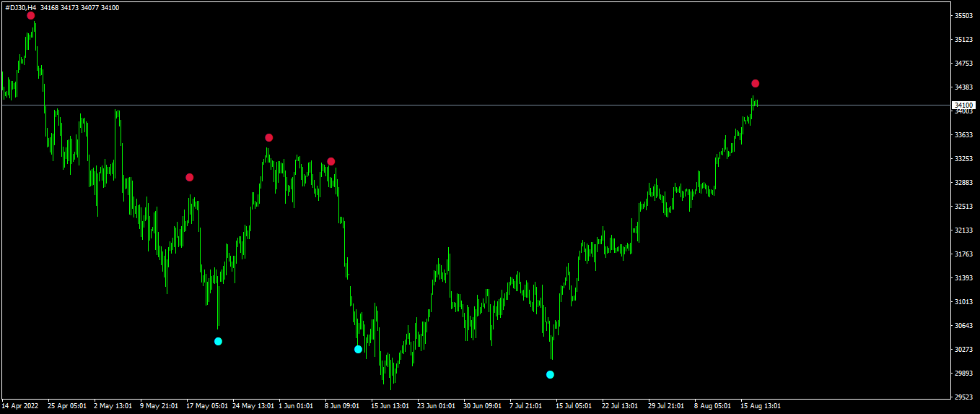The width and height of the screenshot is (980, 414).
Task: Select the 34753 price scale value
Action: click(964, 63)
